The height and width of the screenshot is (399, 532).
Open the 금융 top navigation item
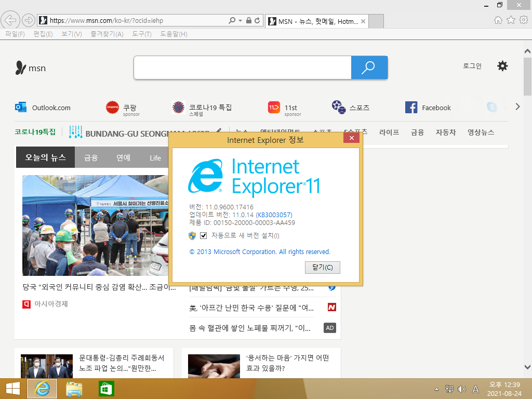click(x=417, y=132)
